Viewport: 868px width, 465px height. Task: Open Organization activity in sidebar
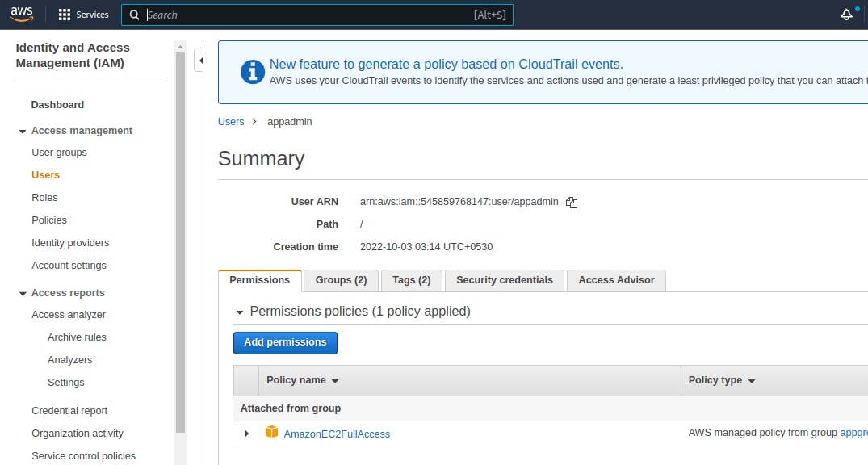click(x=78, y=434)
